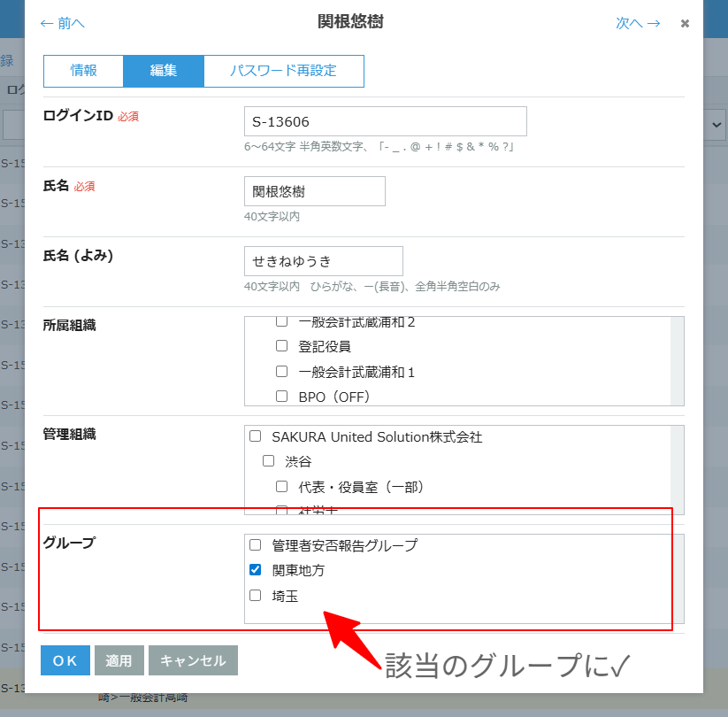Click the キャンセル button
This screenshot has height=717, width=728.
193,660
